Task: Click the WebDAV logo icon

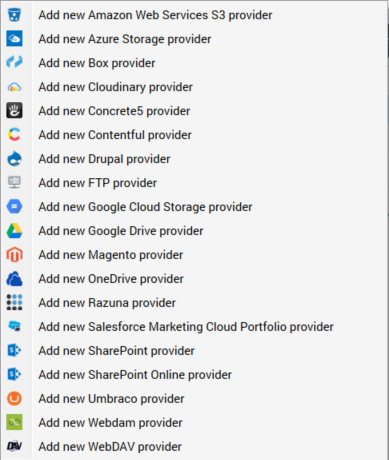Action: (14, 446)
